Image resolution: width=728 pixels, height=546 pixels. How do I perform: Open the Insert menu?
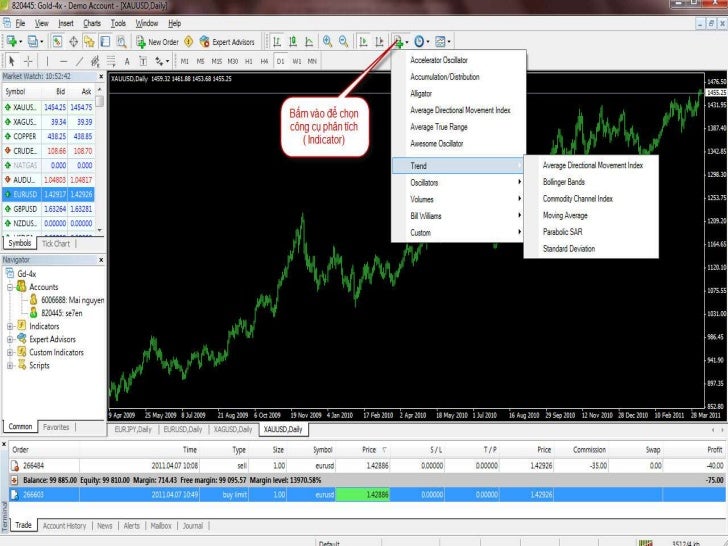[x=65, y=23]
